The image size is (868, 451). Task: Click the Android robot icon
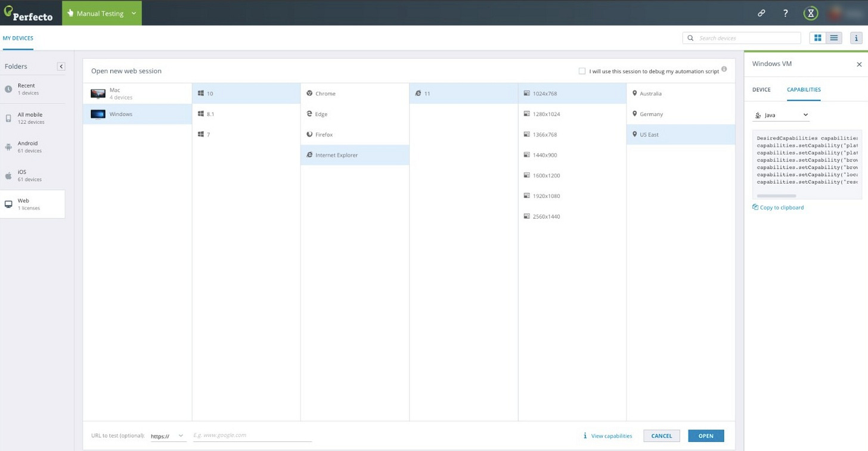pyautogui.click(x=8, y=147)
